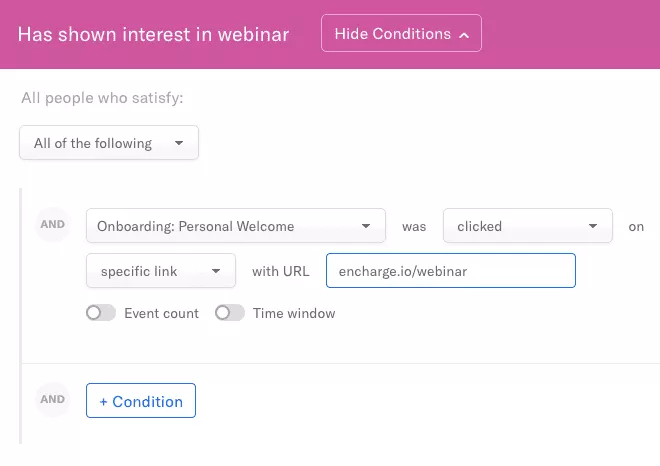Image resolution: width=660 pixels, height=466 pixels.
Task: Focus the URL field containing encharge.io/webinar
Action: 450,271
